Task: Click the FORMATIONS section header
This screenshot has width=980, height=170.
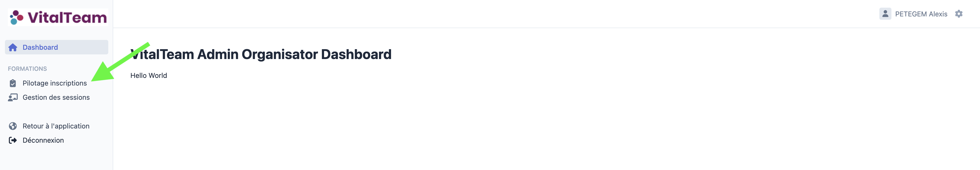Action: click(27, 69)
